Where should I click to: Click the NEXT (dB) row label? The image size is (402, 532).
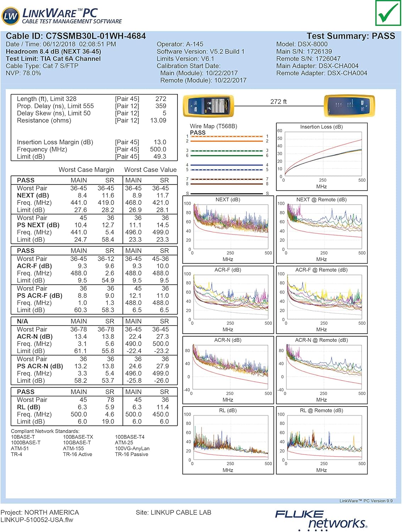(33, 195)
